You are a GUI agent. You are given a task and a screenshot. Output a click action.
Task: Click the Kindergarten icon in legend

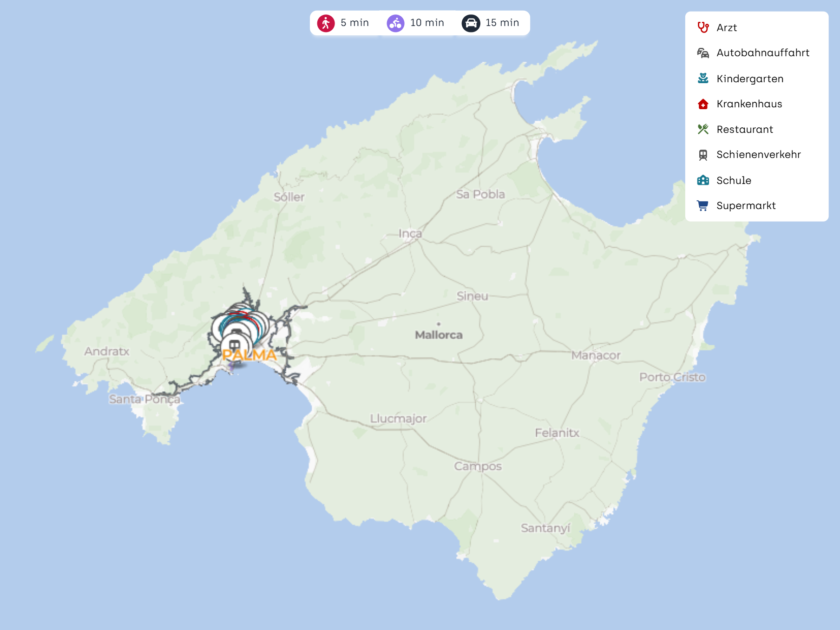click(x=703, y=79)
